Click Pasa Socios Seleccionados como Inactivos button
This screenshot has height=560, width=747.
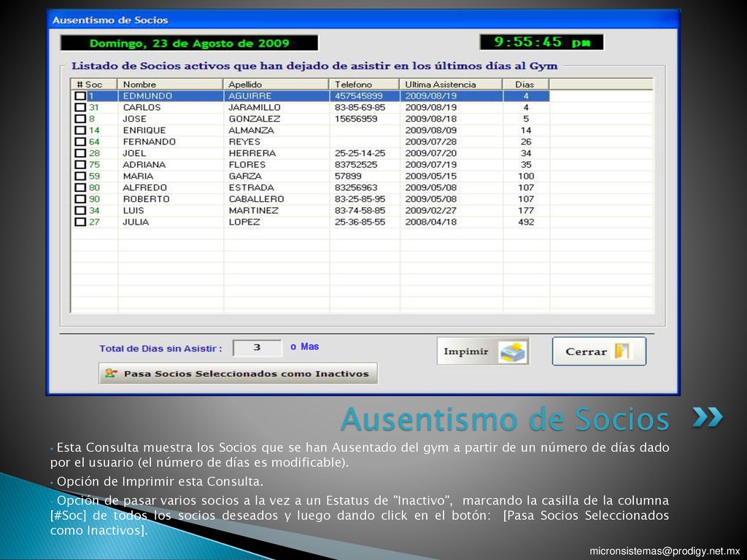point(238,373)
